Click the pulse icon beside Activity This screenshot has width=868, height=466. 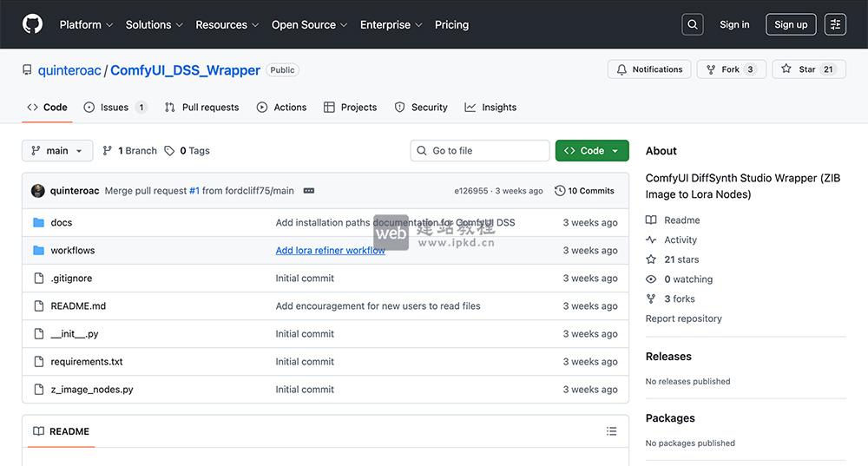651,240
